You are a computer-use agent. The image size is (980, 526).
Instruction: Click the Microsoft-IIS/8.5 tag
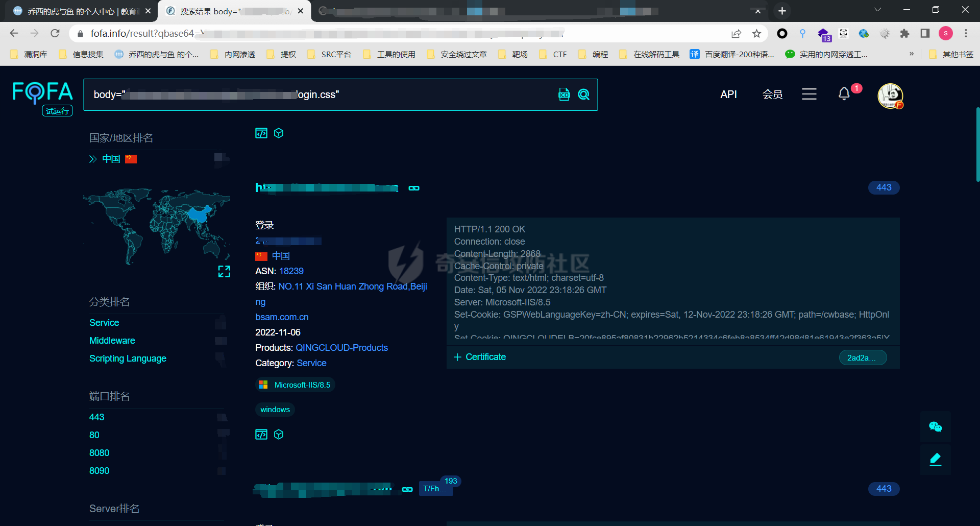(295, 385)
